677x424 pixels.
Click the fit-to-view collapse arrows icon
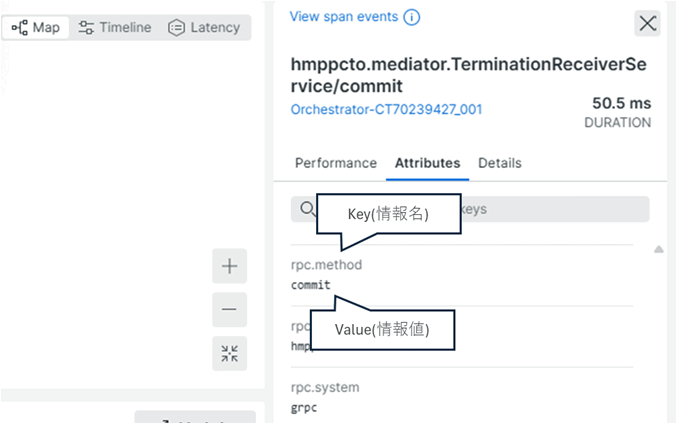click(x=229, y=353)
